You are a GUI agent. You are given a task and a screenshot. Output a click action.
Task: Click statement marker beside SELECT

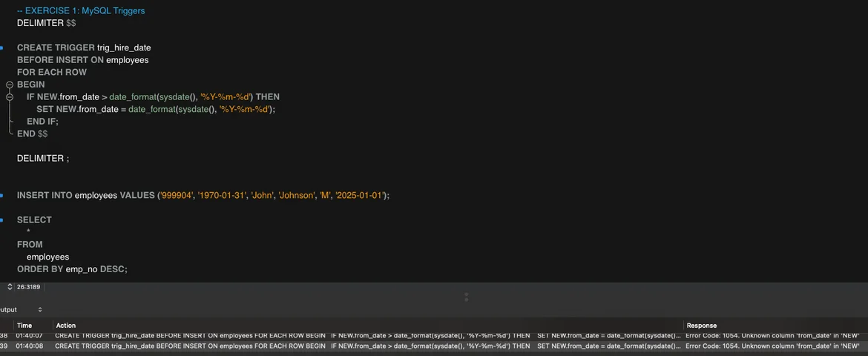[x=1, y=220]
